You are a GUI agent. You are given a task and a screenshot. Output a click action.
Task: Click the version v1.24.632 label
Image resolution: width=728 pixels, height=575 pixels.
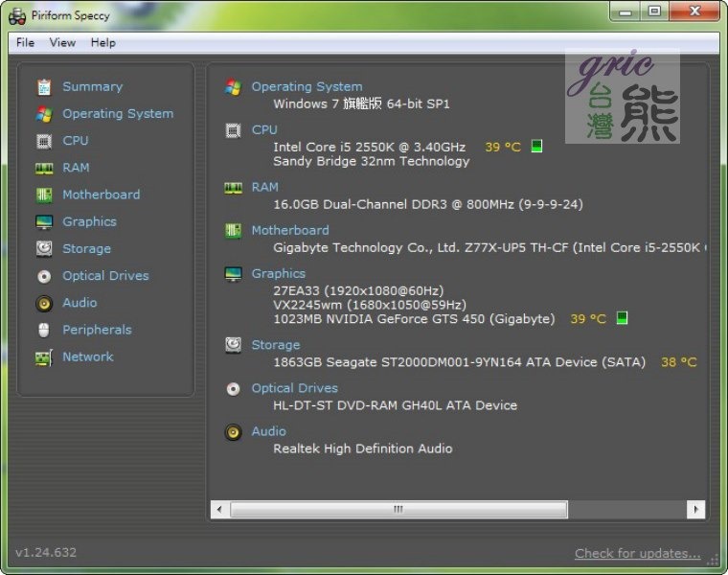click(x=46, y=553)
